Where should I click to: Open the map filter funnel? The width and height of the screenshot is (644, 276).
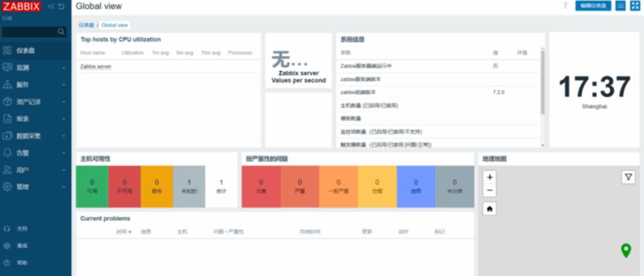point(628,177)
